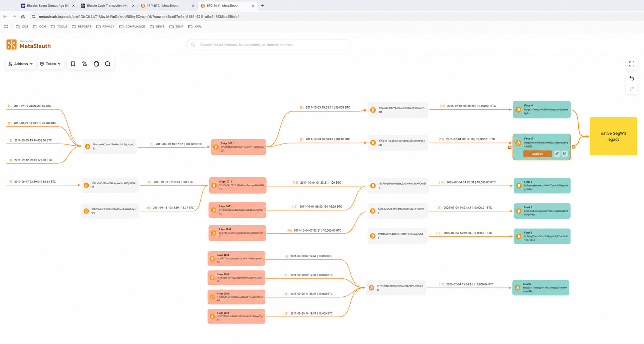Open the TEMP bookmarks folder
This screenshot has height=344, width=644.
point(177,27)
